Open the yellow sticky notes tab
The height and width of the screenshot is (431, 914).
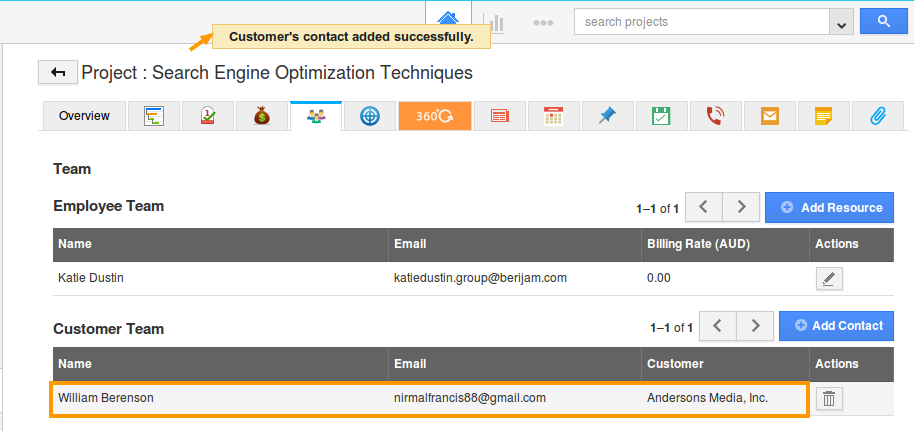coord(823,116)
